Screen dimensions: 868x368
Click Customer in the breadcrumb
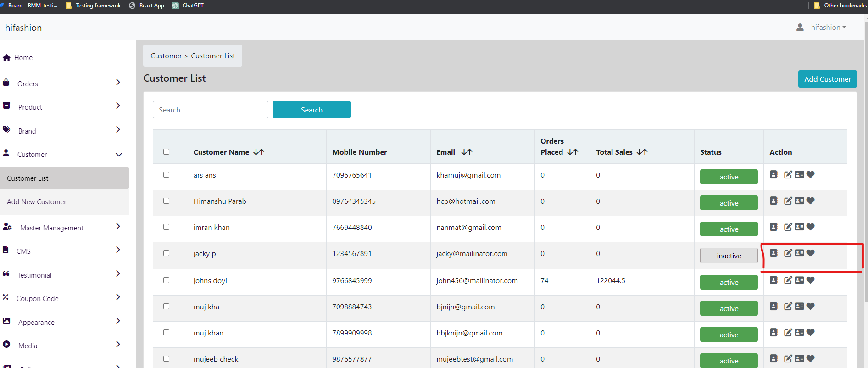166,56
